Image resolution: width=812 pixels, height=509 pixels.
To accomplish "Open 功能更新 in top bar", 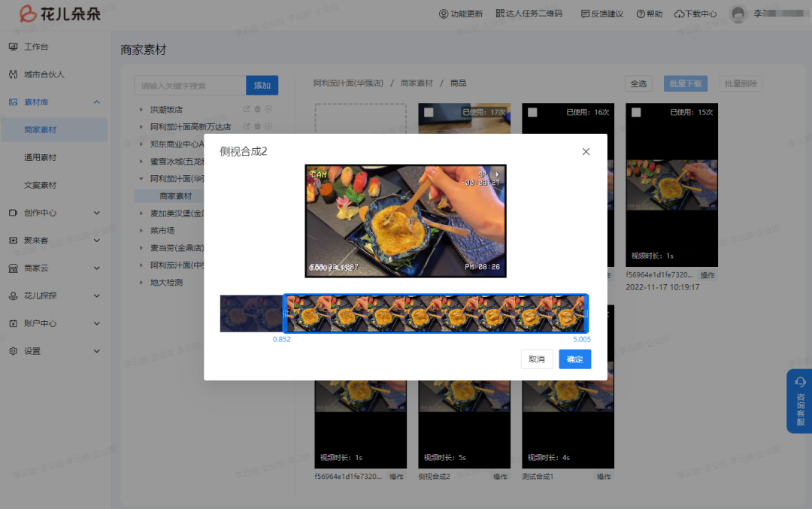I will pos(461,14).
